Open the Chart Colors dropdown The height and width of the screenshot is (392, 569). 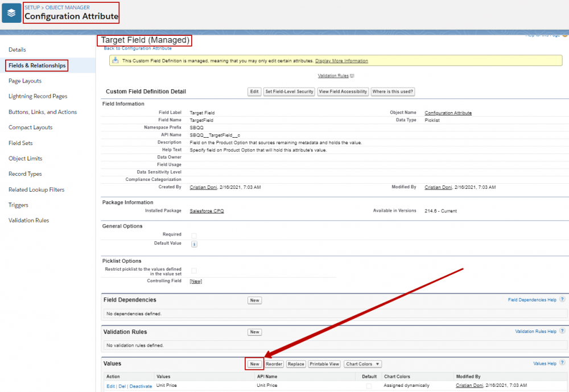362,364
